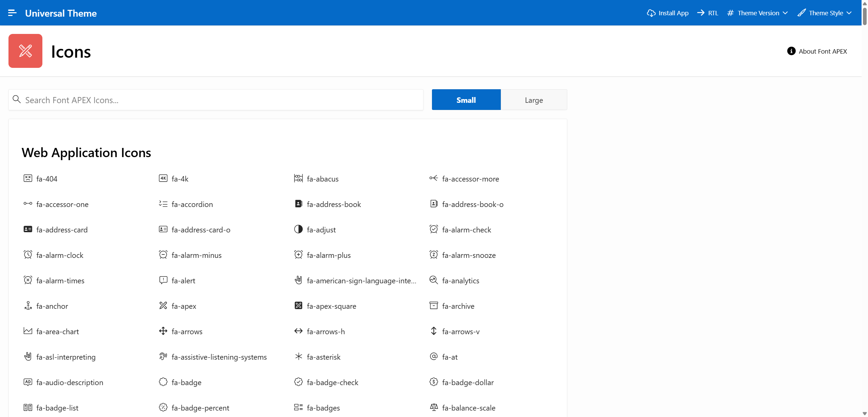The width and height of the screenshot is (868, 417).
Task: Click the fa-adjust half-circle icon
Action: (x=298, y=229)
